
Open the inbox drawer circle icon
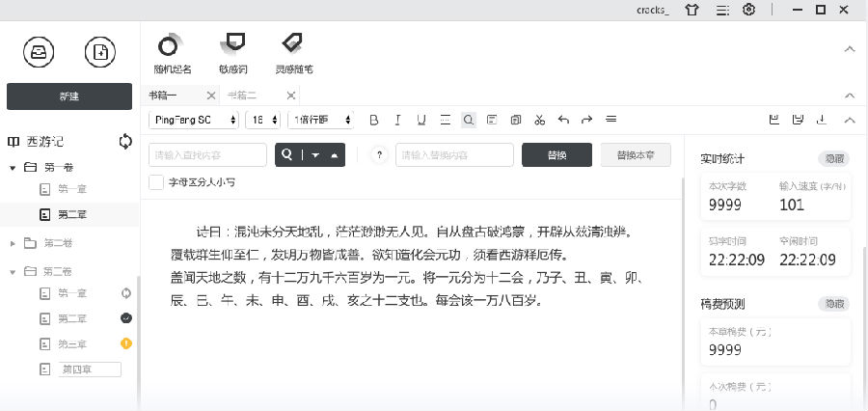(x=39, y=53)
